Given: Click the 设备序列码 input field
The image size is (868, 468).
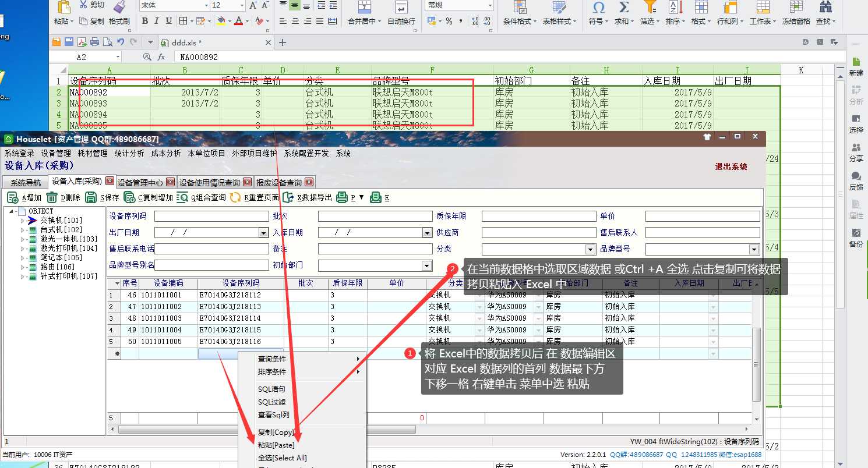Looking at the screenshot, I should coord(211,216).
